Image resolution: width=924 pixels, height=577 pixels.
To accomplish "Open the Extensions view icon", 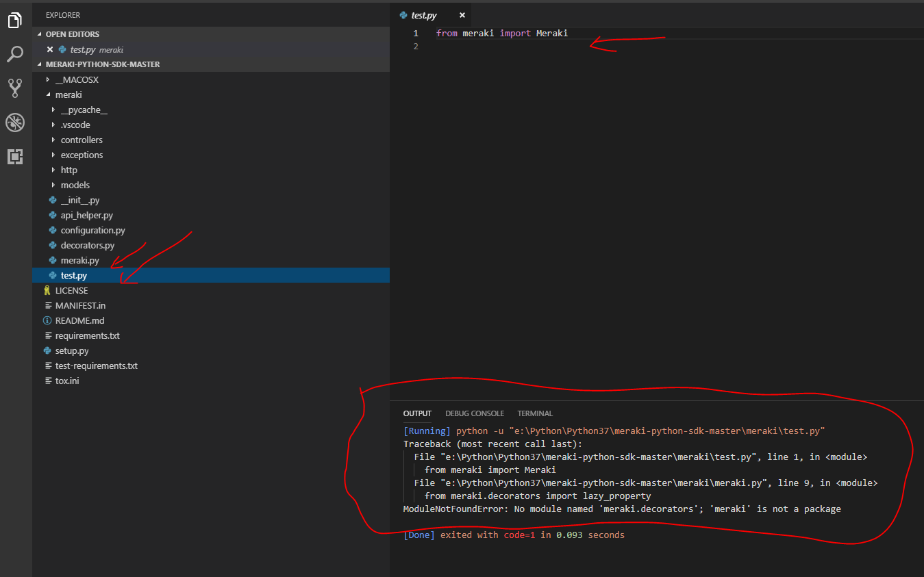I will [15, 157].
